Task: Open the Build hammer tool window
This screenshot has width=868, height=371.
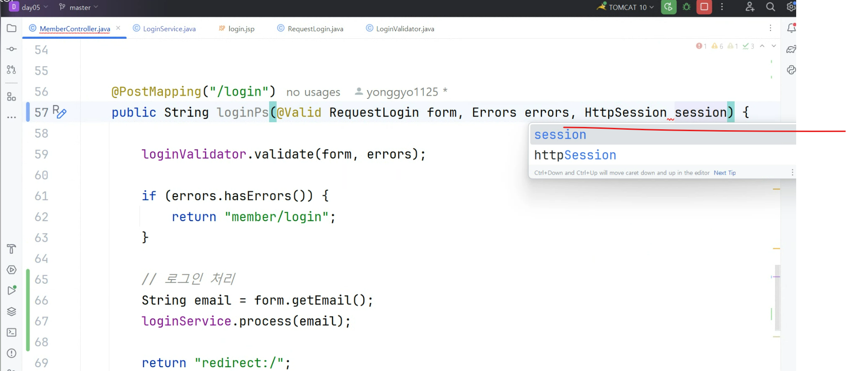Action: pyautogui.click(x=12, y=249)
